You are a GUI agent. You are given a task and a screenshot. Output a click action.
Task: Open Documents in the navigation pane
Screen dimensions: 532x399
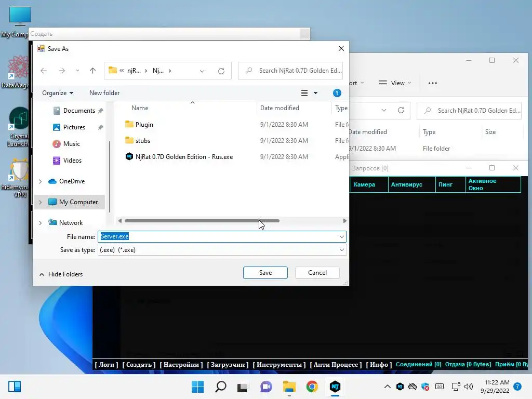tap(79, 111)
